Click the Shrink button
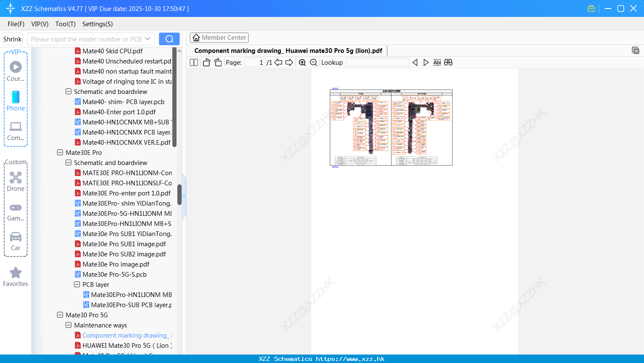Screen dimensions: 644x363 pyautogui.click(x=12, y=39)
